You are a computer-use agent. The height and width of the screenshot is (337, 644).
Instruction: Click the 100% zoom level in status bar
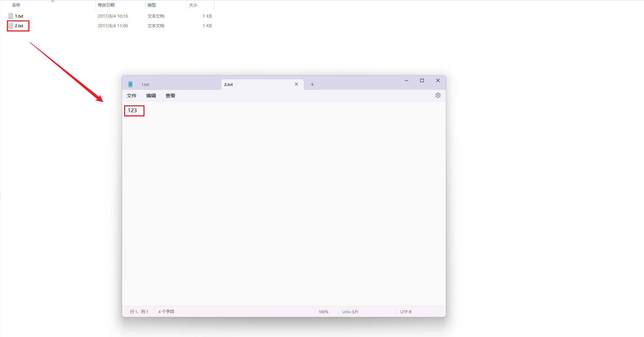(x=323, y=312)
